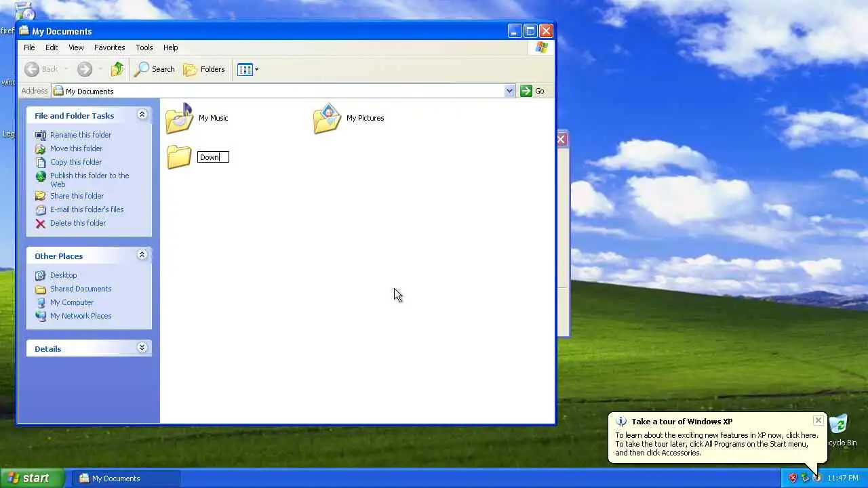Select the My Pictures folder icon
This screenshot has width=868, height=488.
[x=327, y=118]
